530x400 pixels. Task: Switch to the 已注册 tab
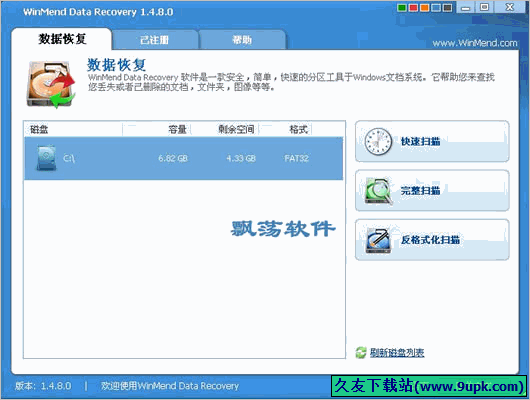coord(155,40)
